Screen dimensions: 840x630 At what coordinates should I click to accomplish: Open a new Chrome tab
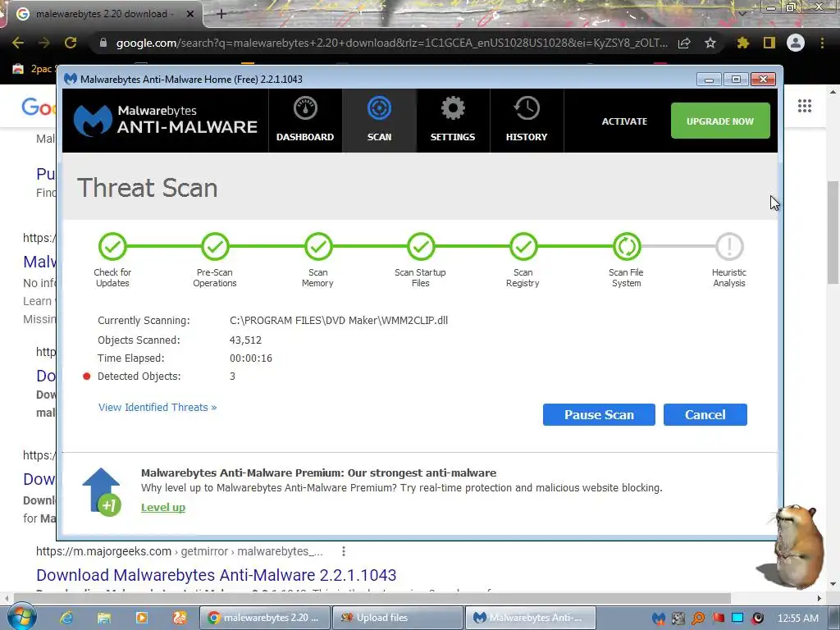tap(221, 14)
